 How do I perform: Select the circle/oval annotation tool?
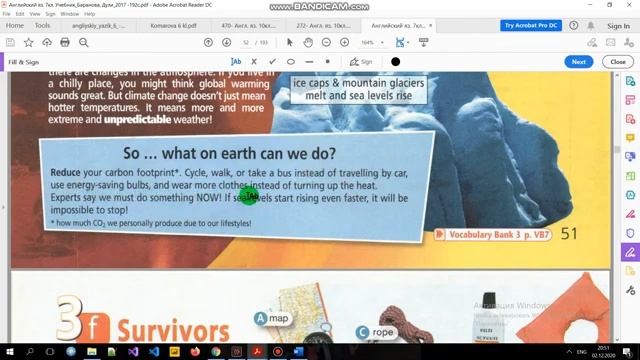point(291,62)
